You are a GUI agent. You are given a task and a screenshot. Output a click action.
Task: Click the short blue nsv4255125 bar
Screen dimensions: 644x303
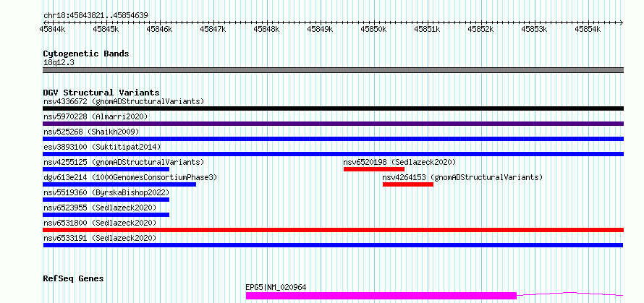106,169
